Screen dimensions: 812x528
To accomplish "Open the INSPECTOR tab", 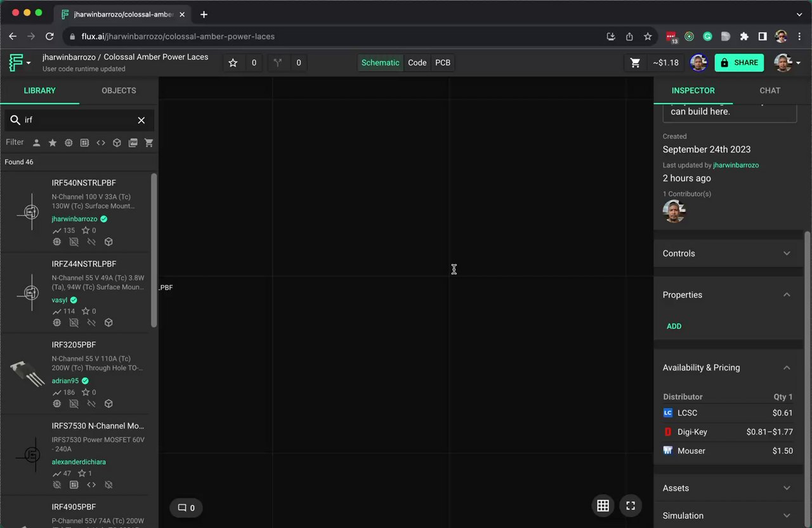I will point(693,91).
